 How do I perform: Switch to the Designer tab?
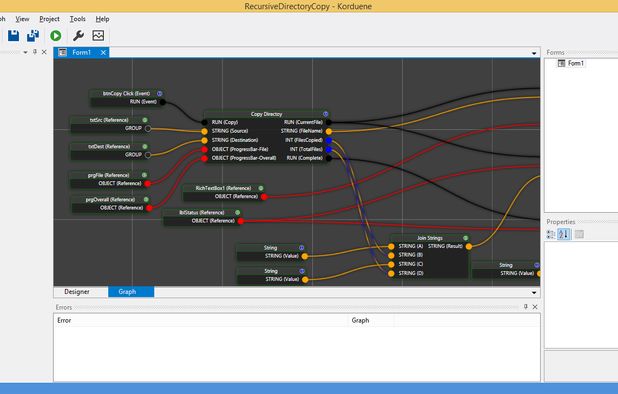click(x=77, y=292)
